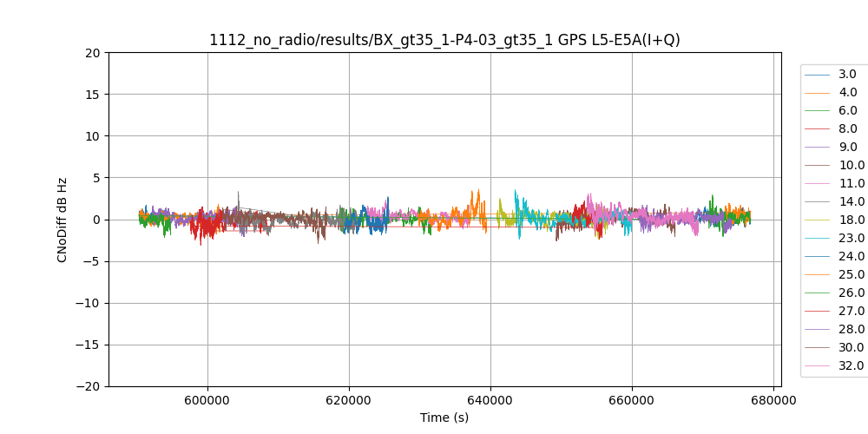Click the cyan line swatch for 23.0
Viewport: 868px width, 434px height.
click(817, 239)
